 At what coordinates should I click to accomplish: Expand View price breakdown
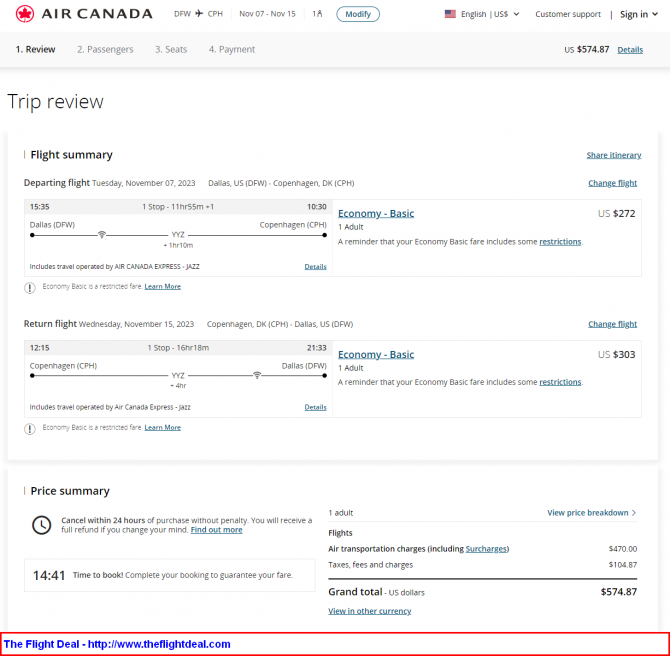(592, 512)
